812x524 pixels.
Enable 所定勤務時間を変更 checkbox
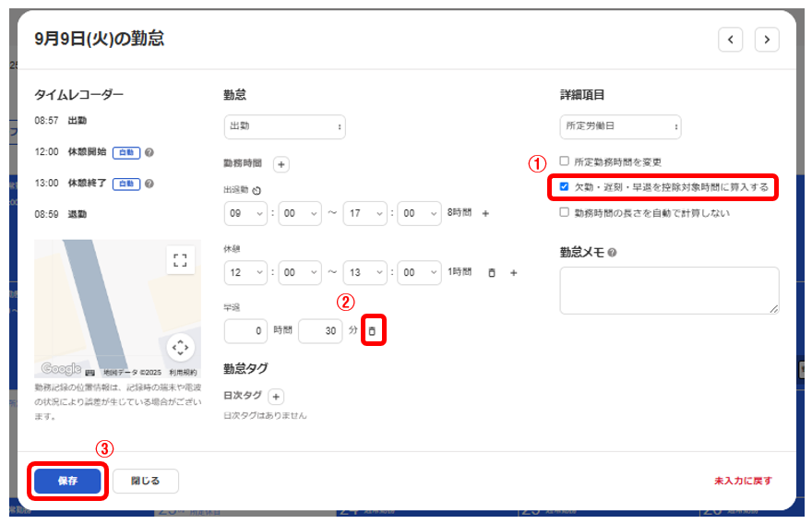click(565, 161)
